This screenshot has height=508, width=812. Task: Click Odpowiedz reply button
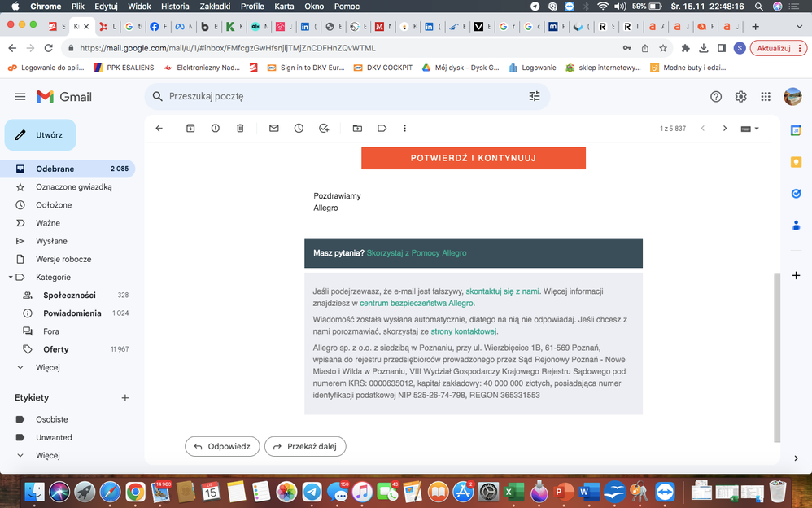pos(222,446)
